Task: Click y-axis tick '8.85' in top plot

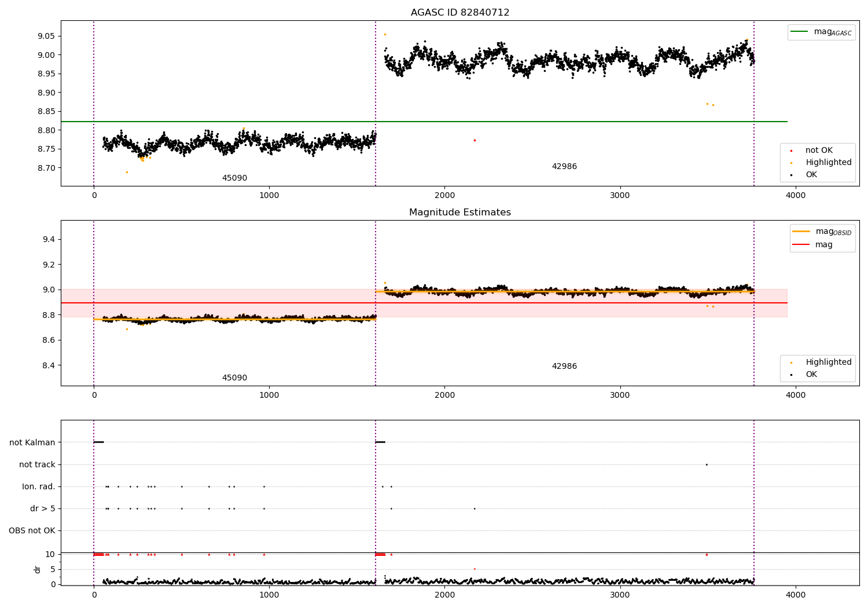Action: point(46,111)
